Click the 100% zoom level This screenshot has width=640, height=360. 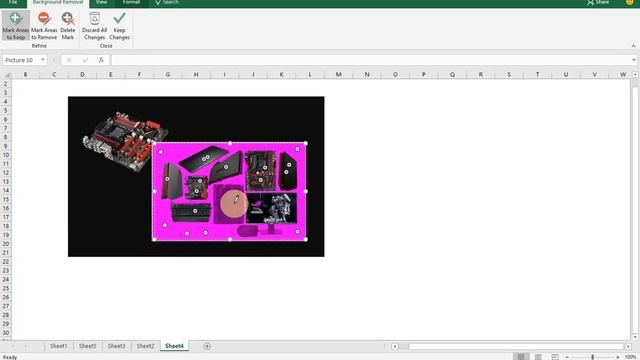pos(631,357)
